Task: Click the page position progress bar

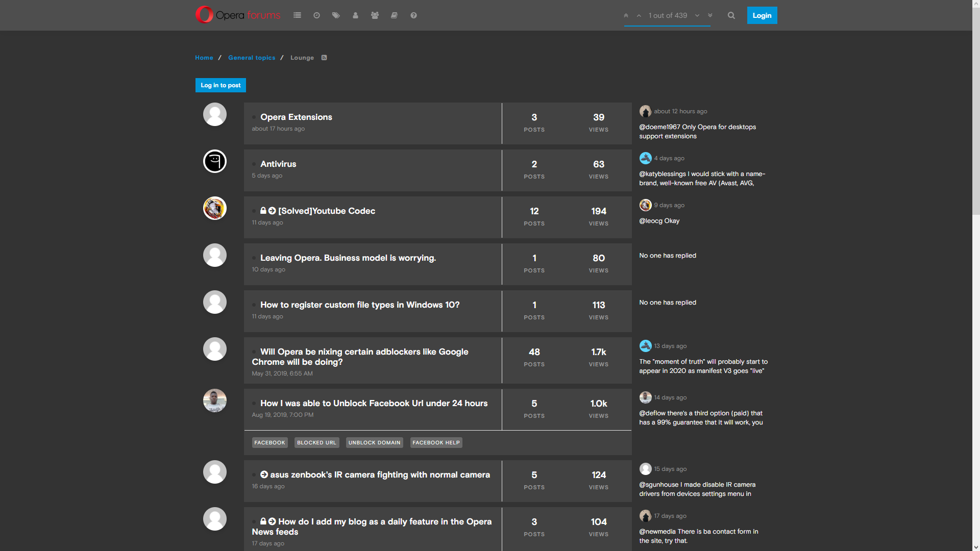Action: click(667, 26)
